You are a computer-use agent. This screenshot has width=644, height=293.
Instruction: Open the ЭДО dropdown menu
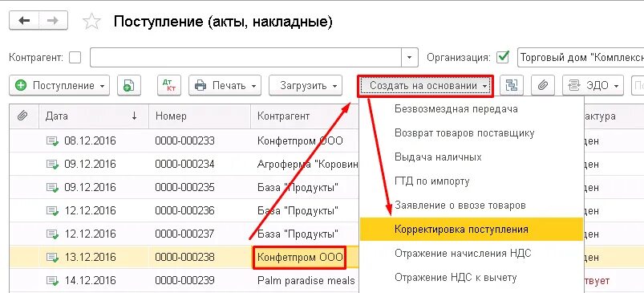click(x=593, y=85)
